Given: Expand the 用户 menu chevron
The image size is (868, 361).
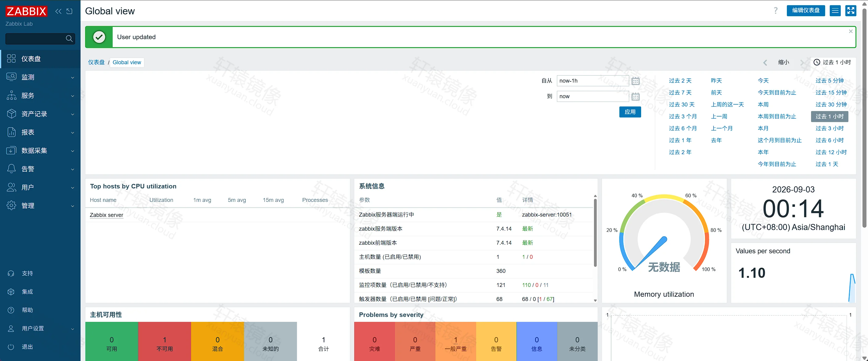Looking at the screenshot, I should point(73,188).
